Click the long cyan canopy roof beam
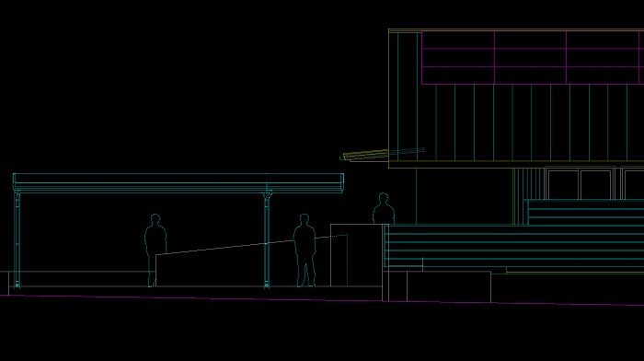The width and height of the screenshot is (644, 361). coord(178,183)
